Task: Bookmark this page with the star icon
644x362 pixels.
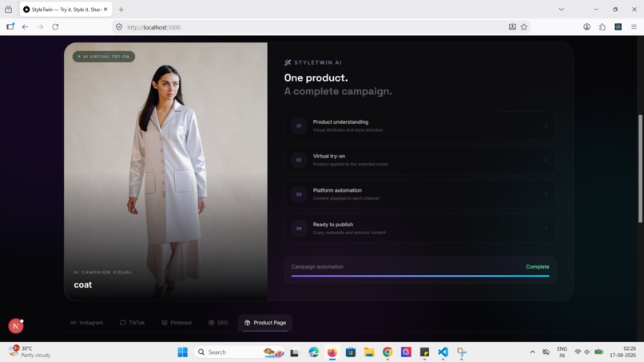Action: [524, 27]
